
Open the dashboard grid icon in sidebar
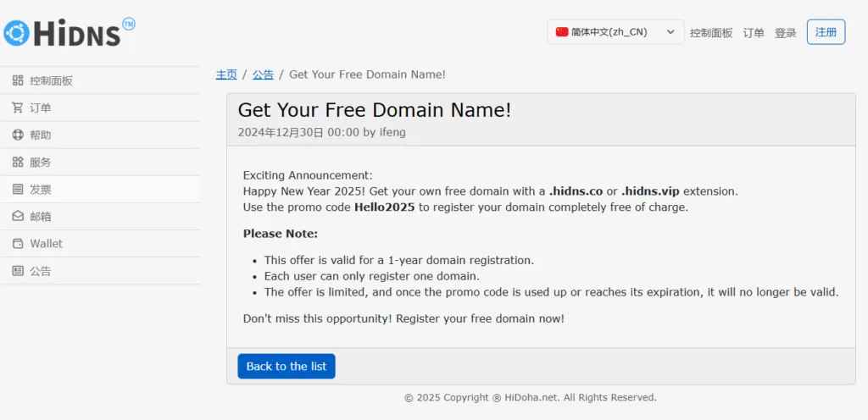coord(18,80)
